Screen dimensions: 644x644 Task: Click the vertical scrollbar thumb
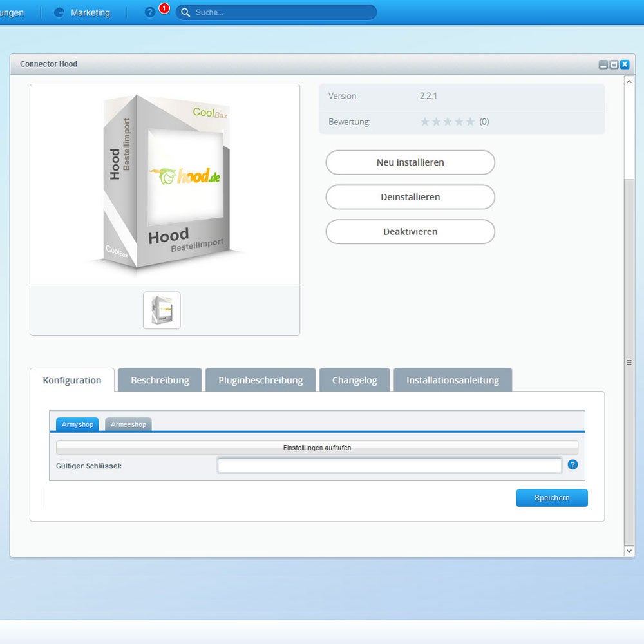pos(629,362)
